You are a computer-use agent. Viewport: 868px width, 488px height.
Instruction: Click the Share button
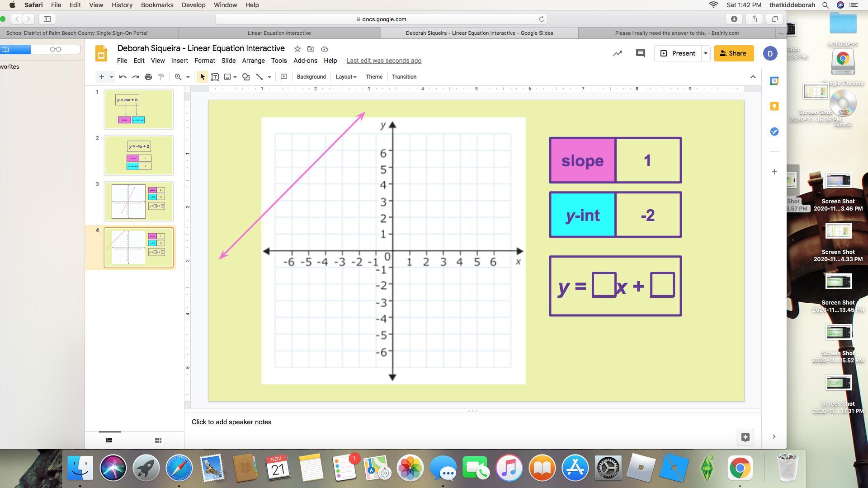(733, 53)
